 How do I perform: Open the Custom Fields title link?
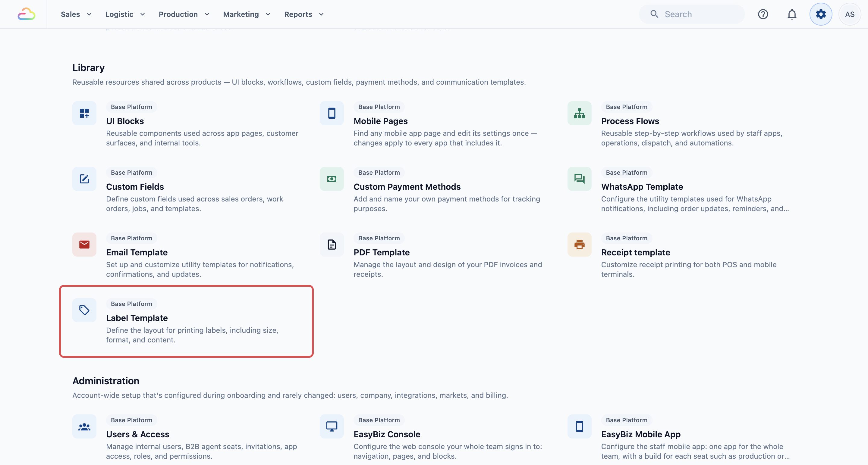click(x=135, y=187)
